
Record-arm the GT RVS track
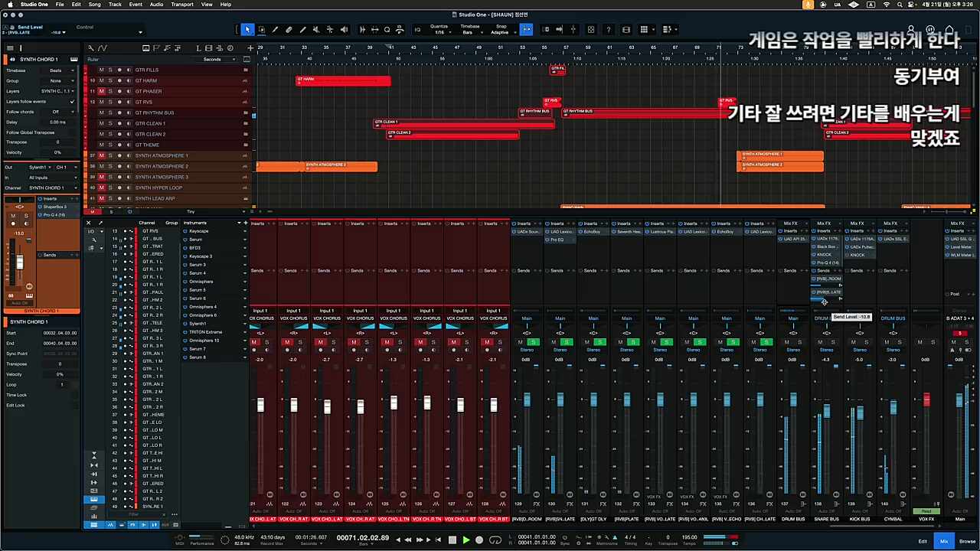click(118, 102)
